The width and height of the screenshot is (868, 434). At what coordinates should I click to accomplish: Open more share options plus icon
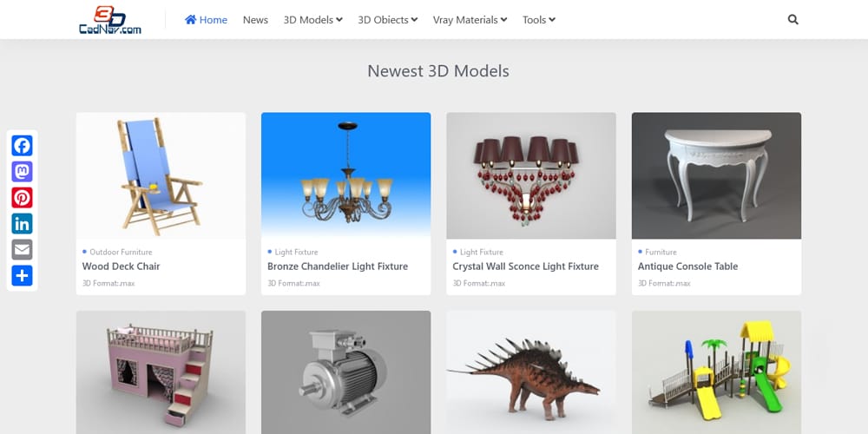click(x=22, y=276)
